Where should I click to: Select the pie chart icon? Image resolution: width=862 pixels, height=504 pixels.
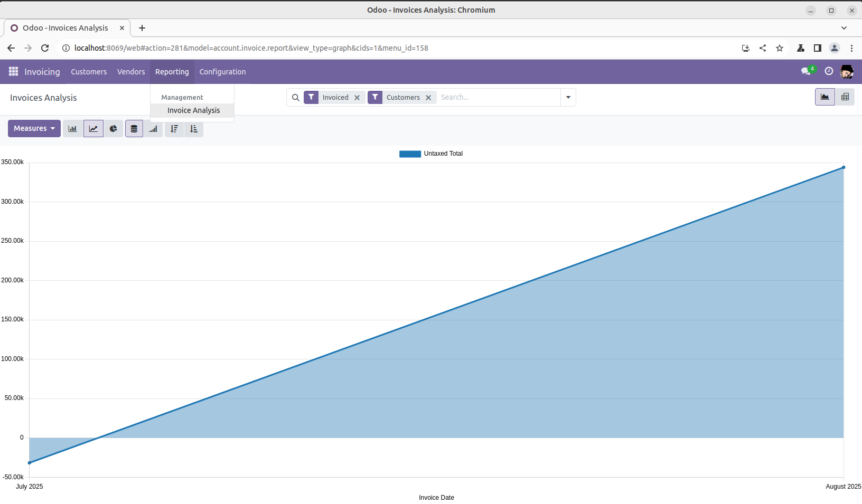click(114, 129)
